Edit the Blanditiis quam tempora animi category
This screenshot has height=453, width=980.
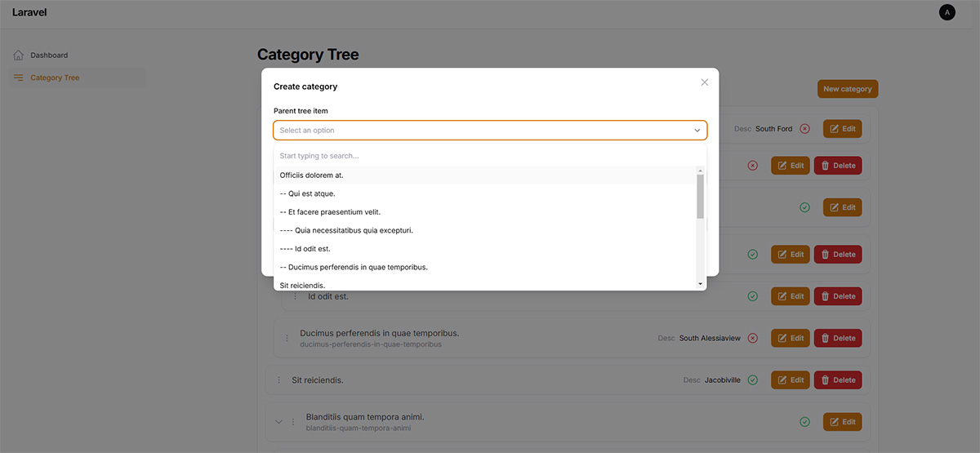842,422
